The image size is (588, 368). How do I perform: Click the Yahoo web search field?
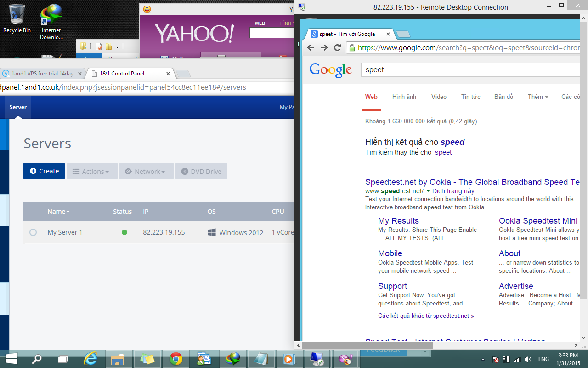click(271, 33)
